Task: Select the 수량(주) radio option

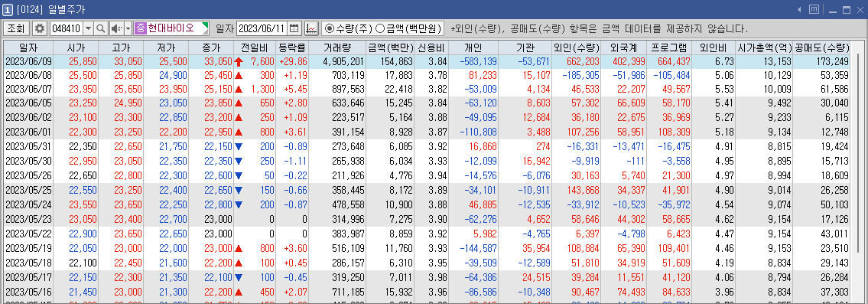Action: point(349,28)
